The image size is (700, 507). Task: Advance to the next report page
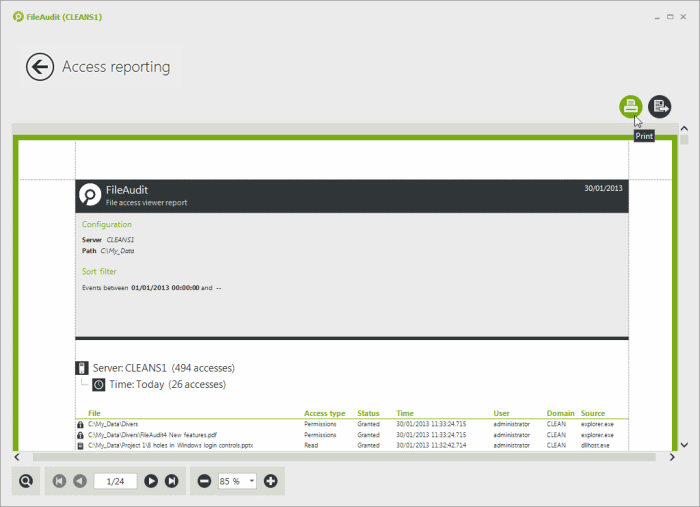151,481
